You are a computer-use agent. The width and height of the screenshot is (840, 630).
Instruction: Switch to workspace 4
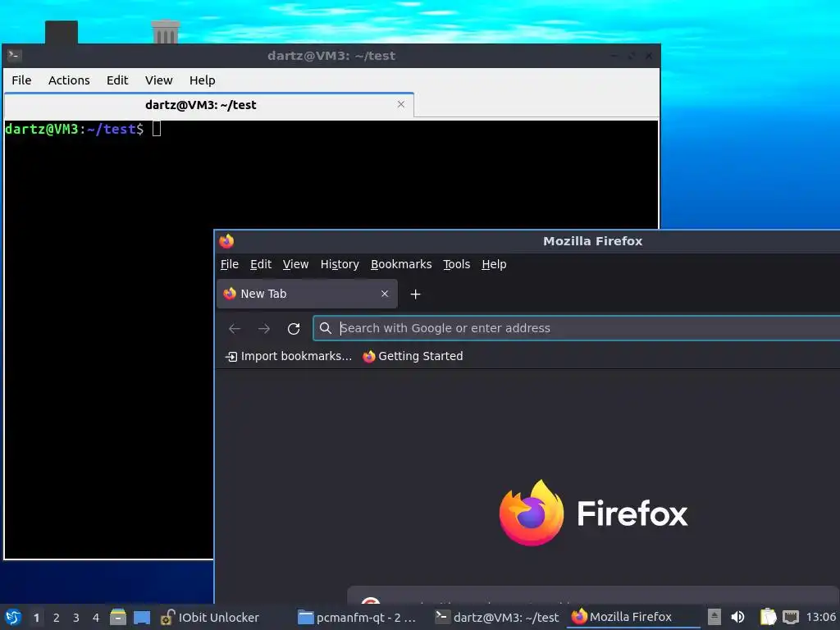(x=96, y=618)
